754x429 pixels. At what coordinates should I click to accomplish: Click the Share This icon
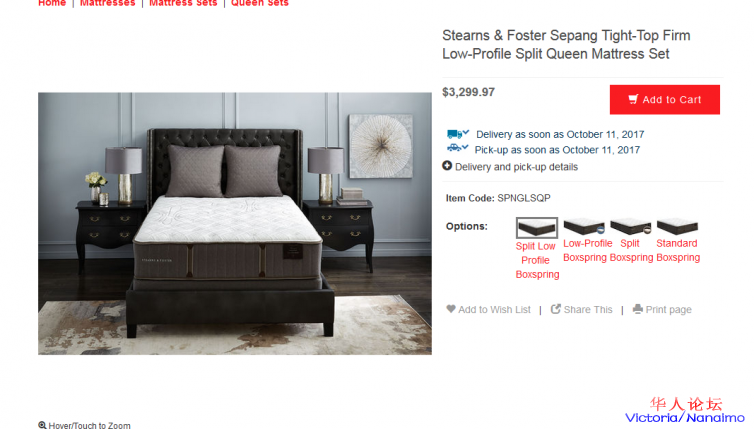(x=555, y=309)
